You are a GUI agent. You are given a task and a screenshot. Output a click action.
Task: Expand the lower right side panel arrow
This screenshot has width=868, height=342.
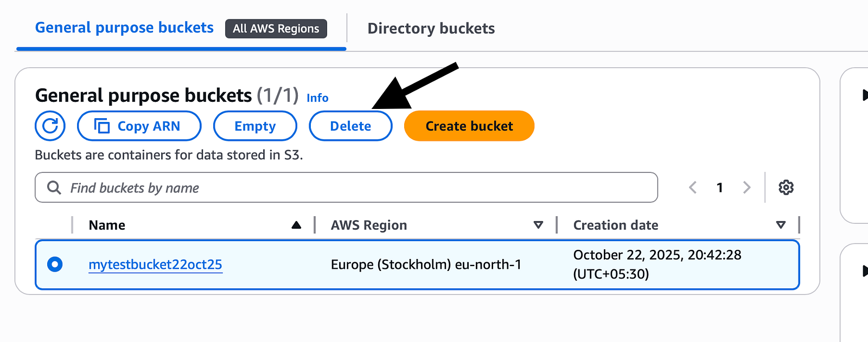(x=864, y=270)
